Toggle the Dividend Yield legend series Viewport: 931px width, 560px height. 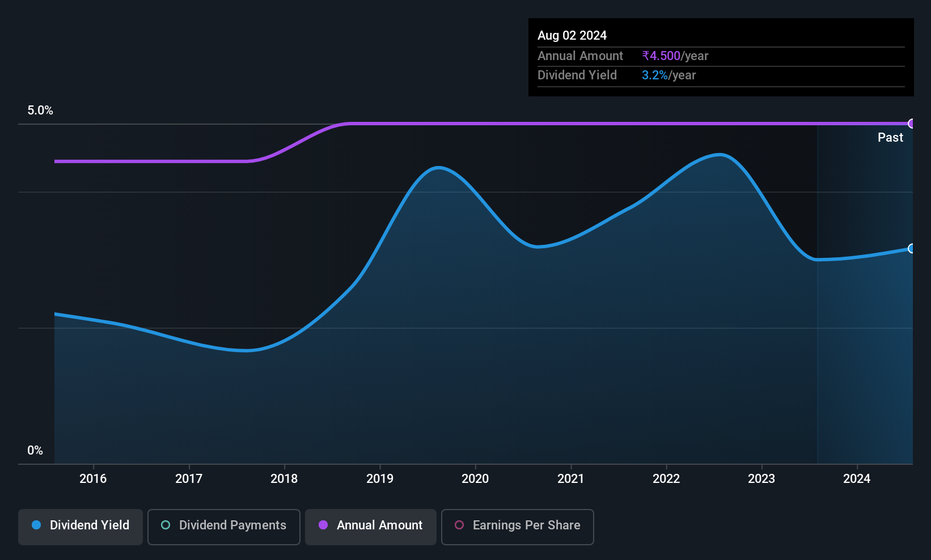[x=81, y=527]
